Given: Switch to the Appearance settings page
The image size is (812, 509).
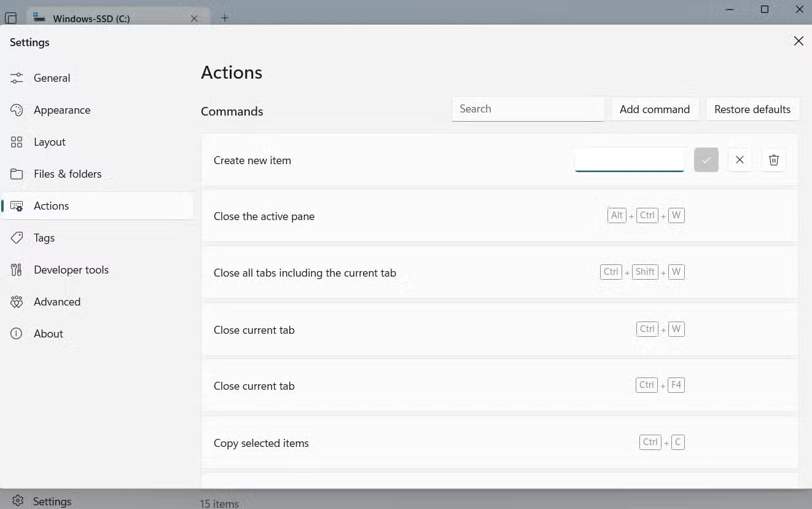Looking at the screenshot, I should click(61, 110).
